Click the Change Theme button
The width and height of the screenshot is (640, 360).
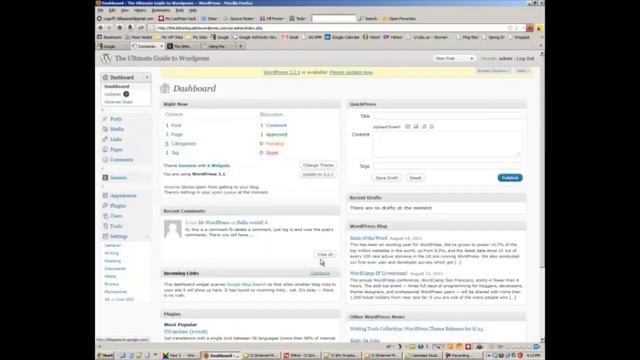point(318,165)
